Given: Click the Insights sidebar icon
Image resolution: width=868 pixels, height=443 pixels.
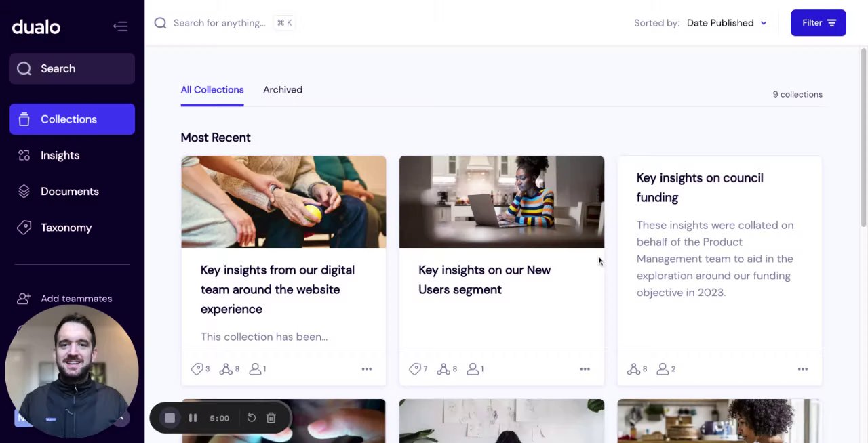Looking at the screenshot, I should point(24,155).
